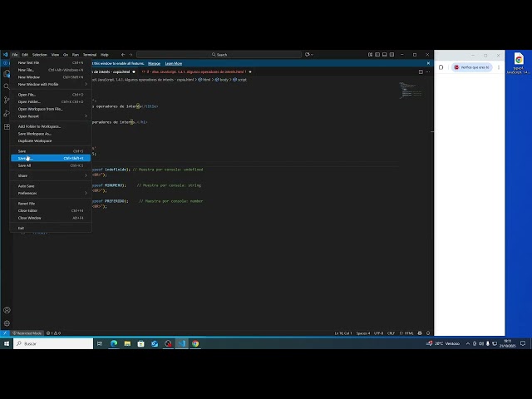Open the Windows Start menu
532x399 pixels.
click(x=7, y=343)
